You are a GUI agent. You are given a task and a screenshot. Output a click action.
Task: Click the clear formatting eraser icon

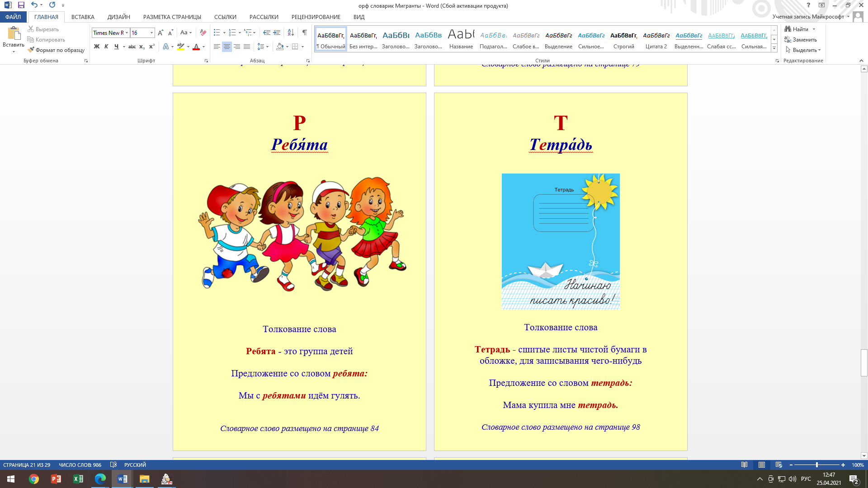point(203,33)
